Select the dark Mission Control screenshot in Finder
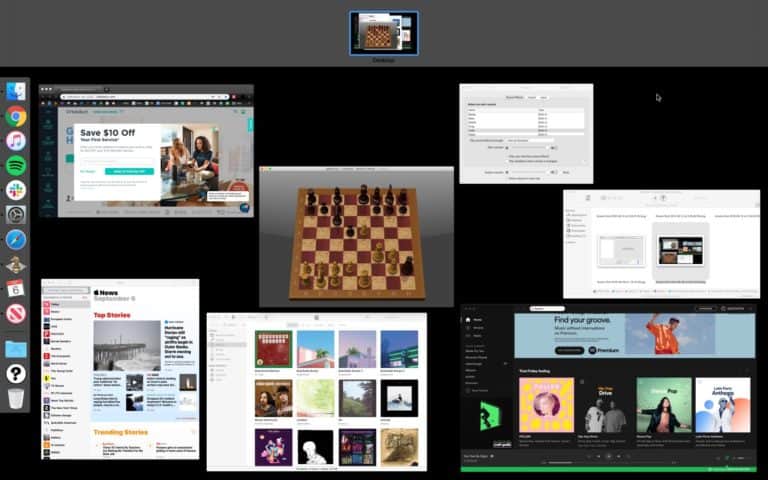 click(x=680, y=250)
